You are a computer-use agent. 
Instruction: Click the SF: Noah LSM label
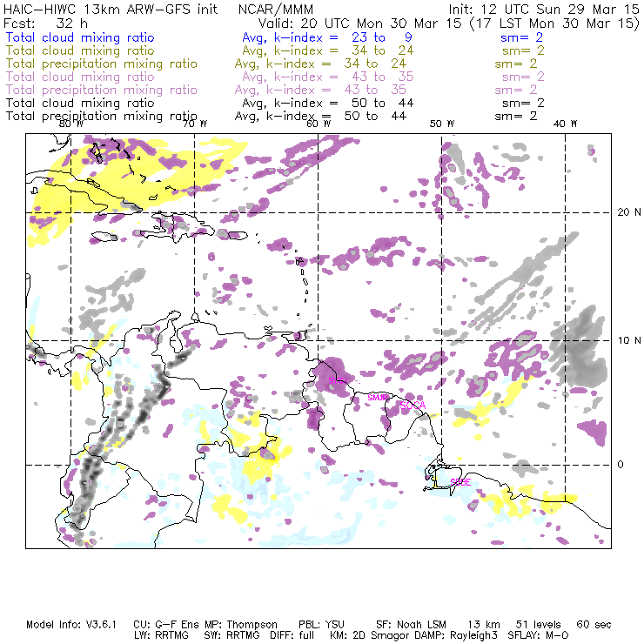click(411, 625)
